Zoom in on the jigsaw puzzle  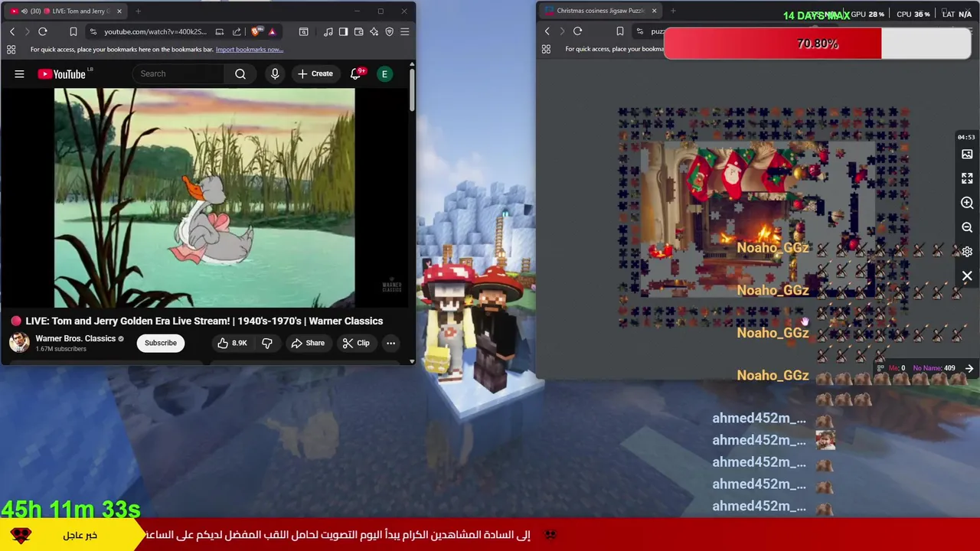pos(967,203)
